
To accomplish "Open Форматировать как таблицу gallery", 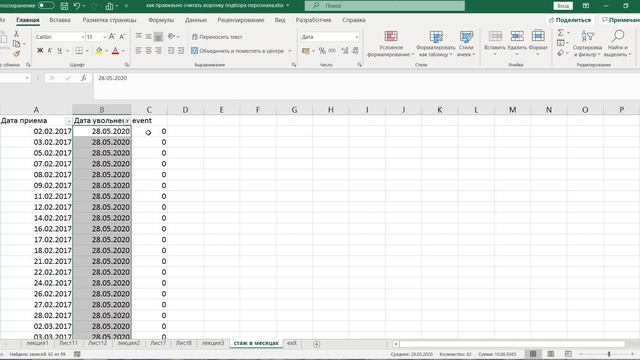I will coord(436,44).
